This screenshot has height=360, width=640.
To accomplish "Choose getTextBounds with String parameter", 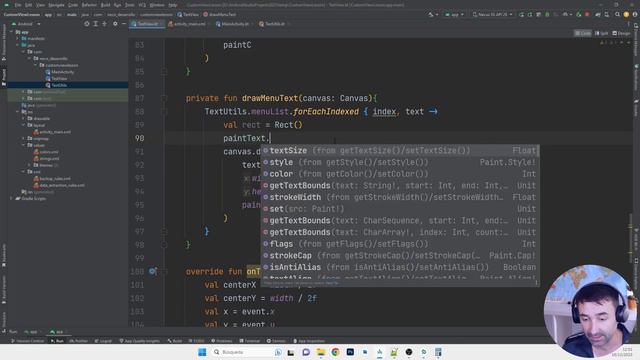I will [400, 186].
